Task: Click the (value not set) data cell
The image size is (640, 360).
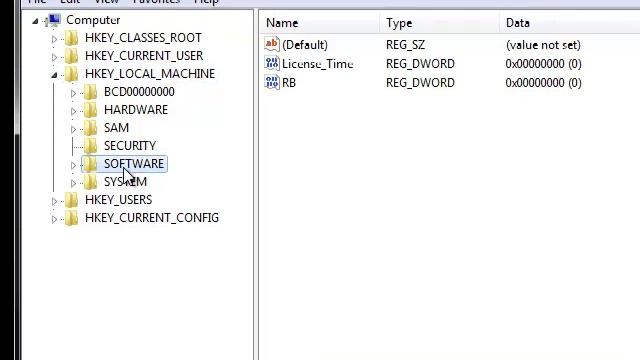Action: (543, 45)
